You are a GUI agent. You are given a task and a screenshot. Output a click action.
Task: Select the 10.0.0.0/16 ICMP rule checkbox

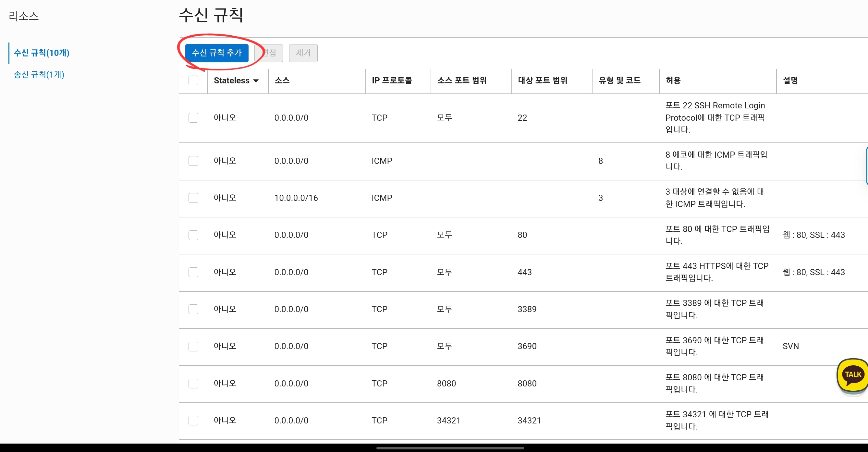pos(193,198)
